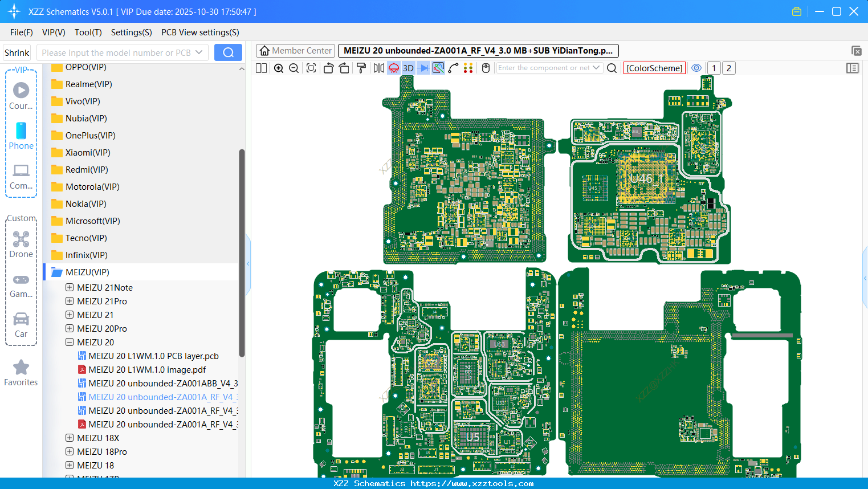The height and width of the screenshot is (489, 868).
Task: Search the entered component or net
Action: pyautogui.click(x=612, y=68)
